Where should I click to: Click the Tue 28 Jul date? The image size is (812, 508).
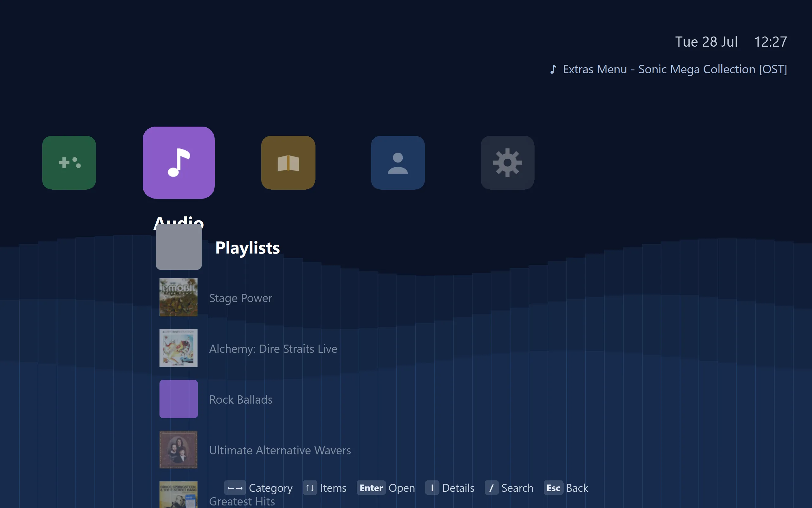coord(706,42)
